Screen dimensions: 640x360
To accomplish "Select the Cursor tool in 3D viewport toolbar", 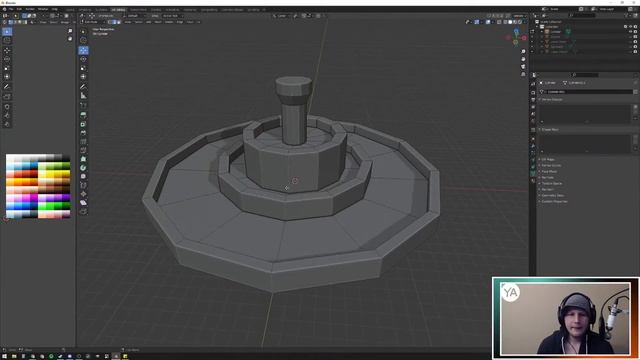I will pos(83,40).
